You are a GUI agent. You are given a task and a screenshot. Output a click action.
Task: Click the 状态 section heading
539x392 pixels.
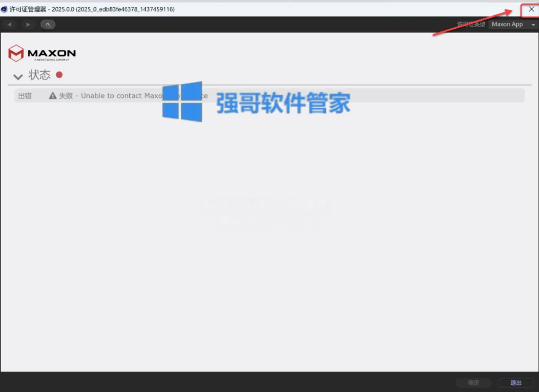tap(39, 75)
